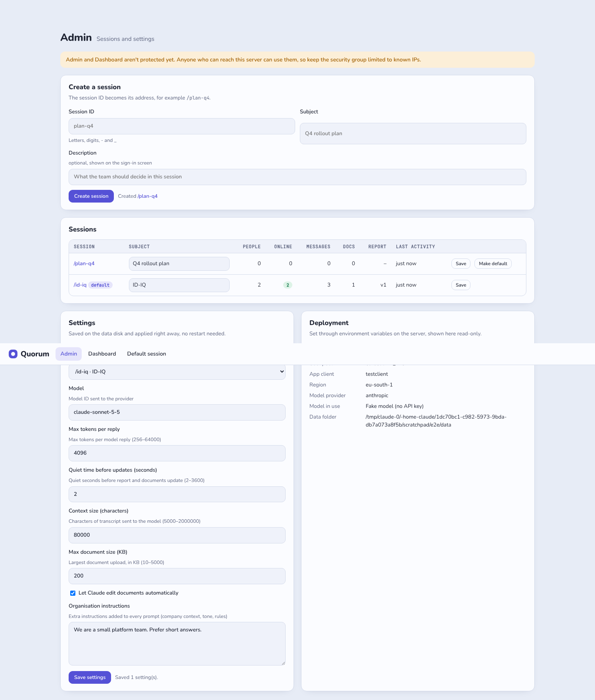Toggle Let Claude edit documents automatically checkbox
Screen dimensions: 595x700
tap(73, 593)
